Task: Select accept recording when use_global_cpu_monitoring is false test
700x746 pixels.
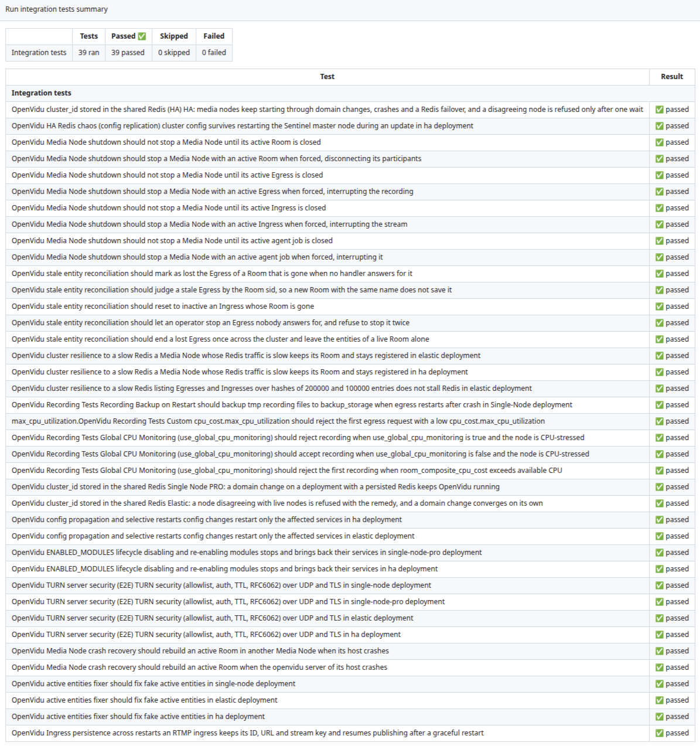Action: click(x=301, y=454)
